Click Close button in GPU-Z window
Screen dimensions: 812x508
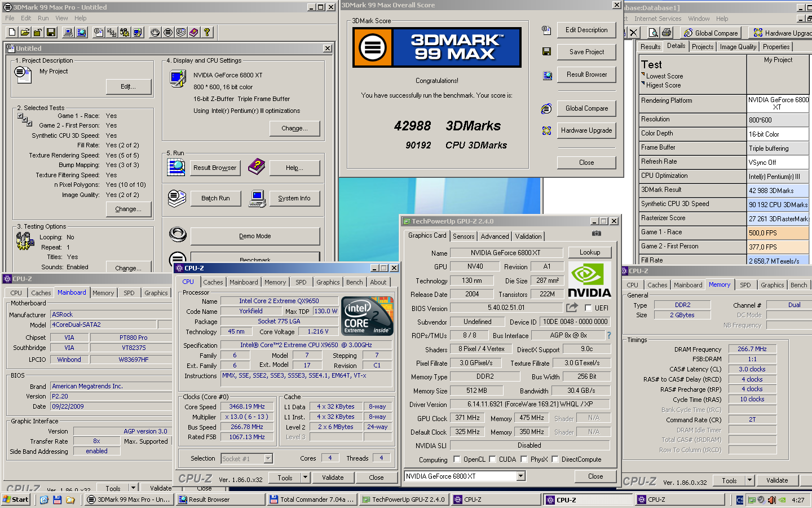pos(595,476)
